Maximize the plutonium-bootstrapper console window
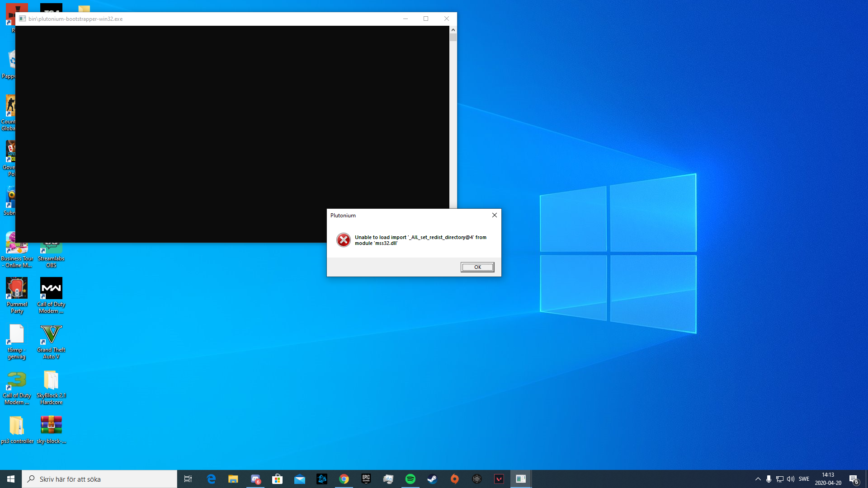 tap(426, 19)
